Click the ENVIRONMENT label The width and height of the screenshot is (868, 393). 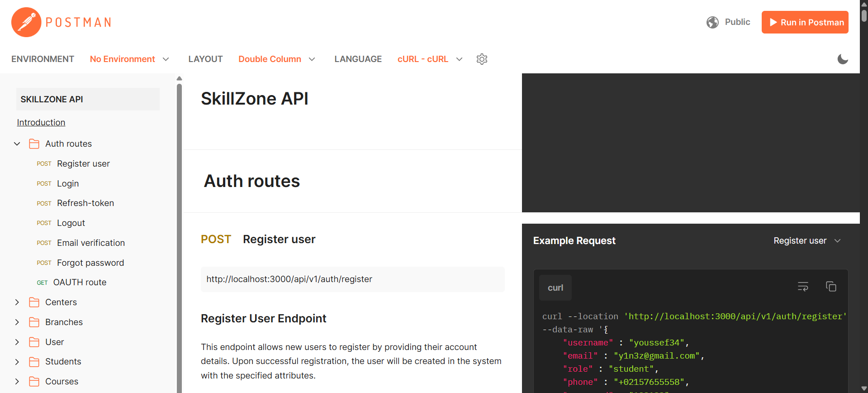click(43, 59)
